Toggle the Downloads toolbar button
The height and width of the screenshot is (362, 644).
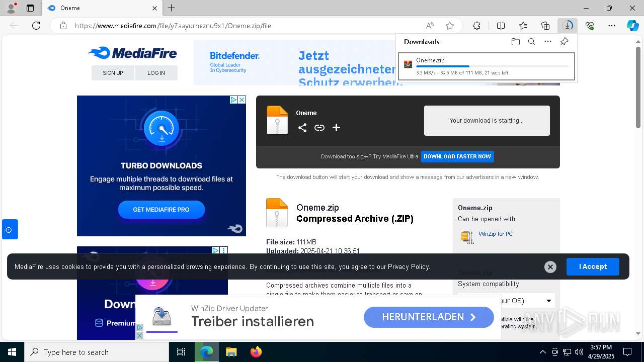[x=568, y=26]
